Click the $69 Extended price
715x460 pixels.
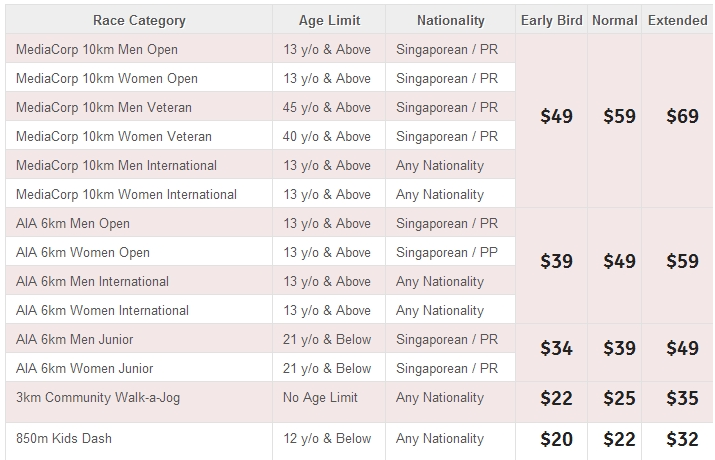point(682,116)
